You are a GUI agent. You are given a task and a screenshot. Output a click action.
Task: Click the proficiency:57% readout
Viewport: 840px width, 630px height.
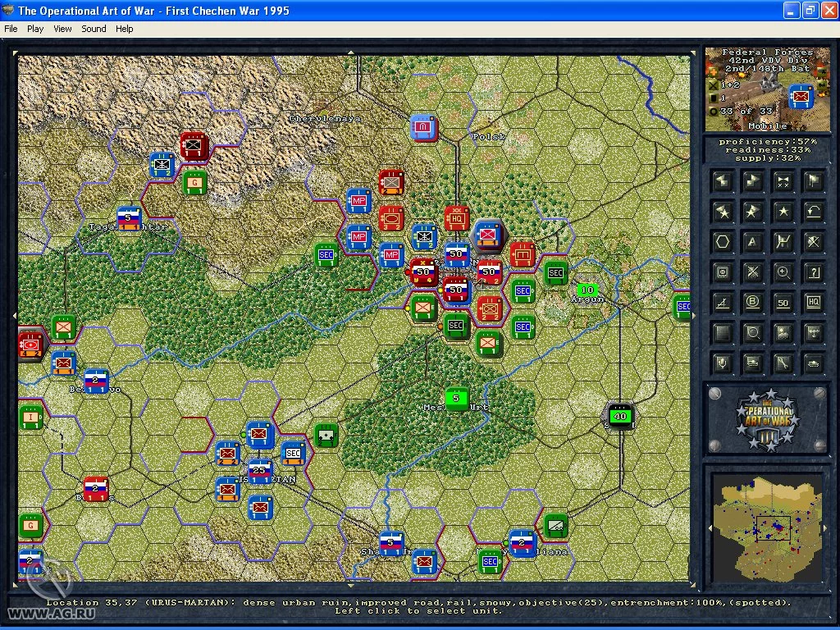768,141
